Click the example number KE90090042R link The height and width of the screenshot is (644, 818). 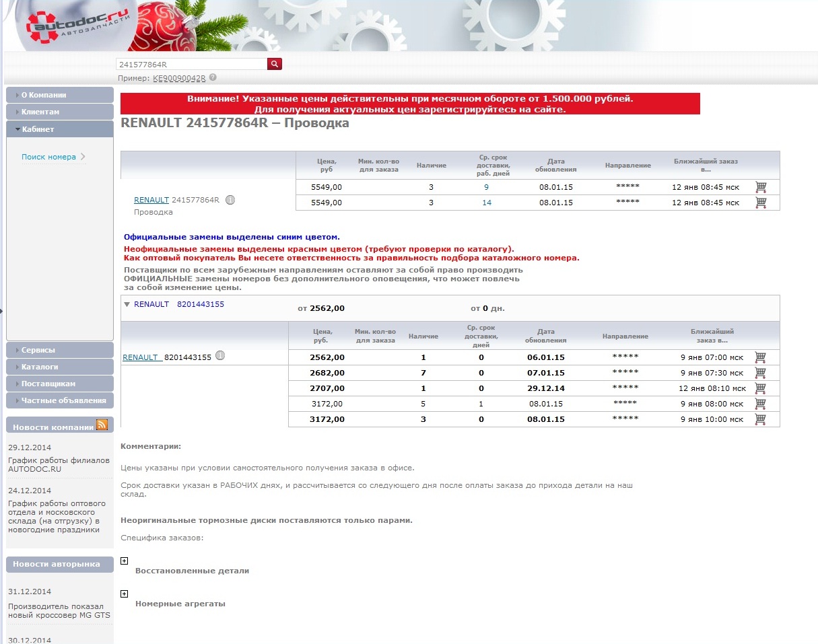point(179,78)
